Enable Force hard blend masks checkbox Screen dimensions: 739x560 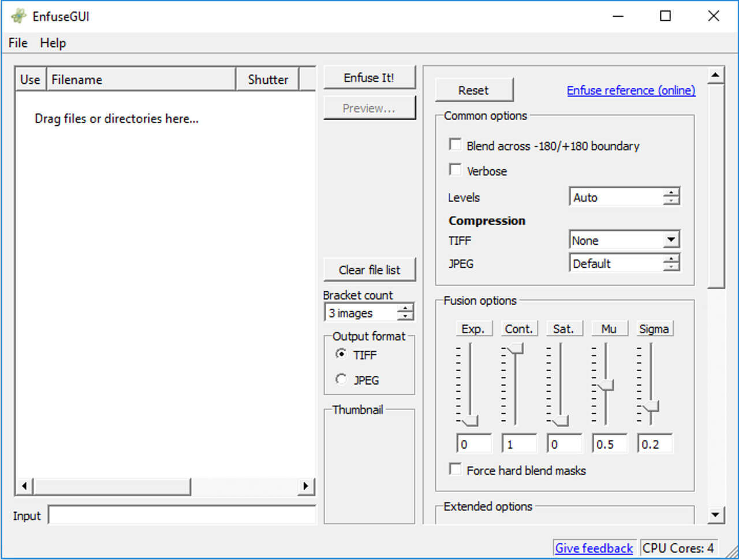click(x=455, y=469)
